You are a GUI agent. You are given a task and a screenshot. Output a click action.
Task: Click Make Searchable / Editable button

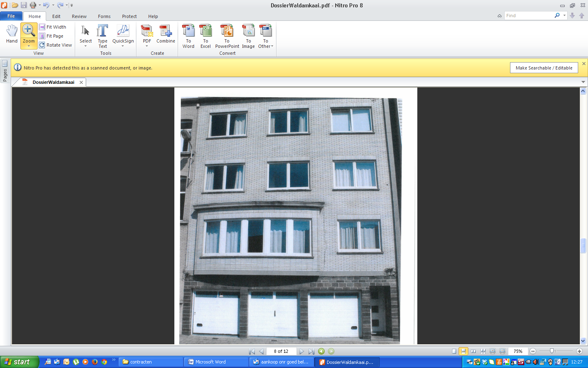point(543,68)
